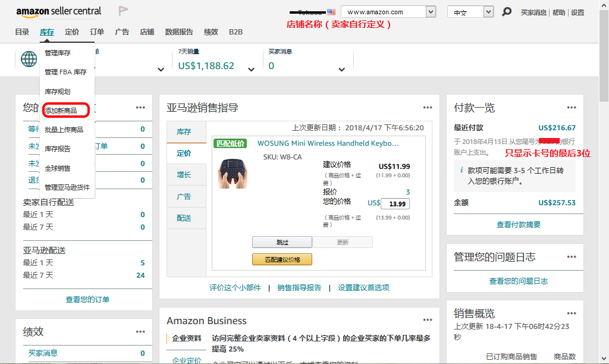Select 管理亚马逊货件 from the dropdown

point(67,187)
